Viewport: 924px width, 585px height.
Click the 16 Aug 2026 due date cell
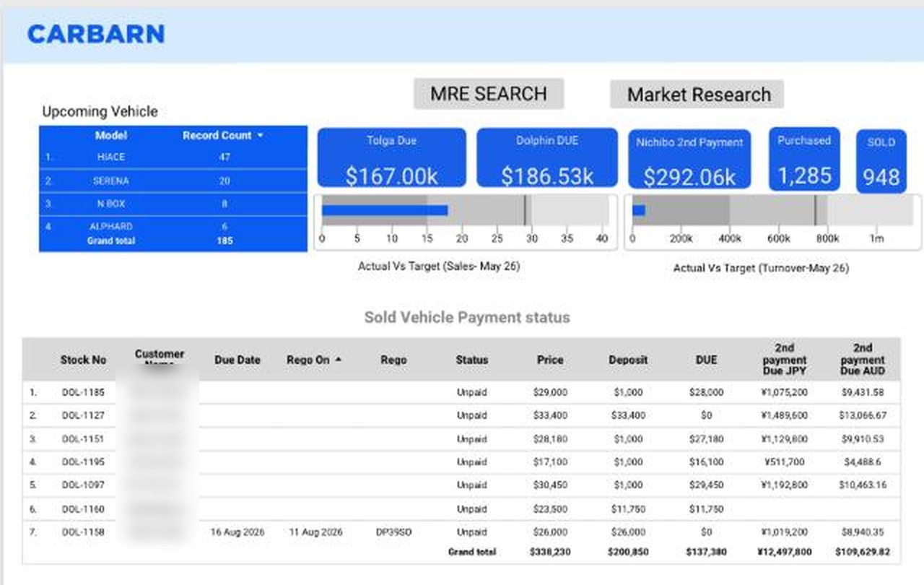pyautogui.click(x=237, y=532)
